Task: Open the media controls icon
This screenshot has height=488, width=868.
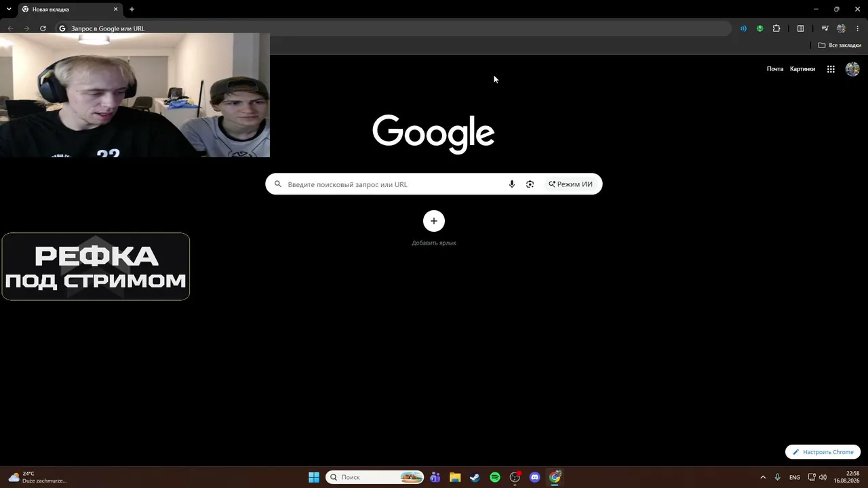Action: (x=825, y=28)
